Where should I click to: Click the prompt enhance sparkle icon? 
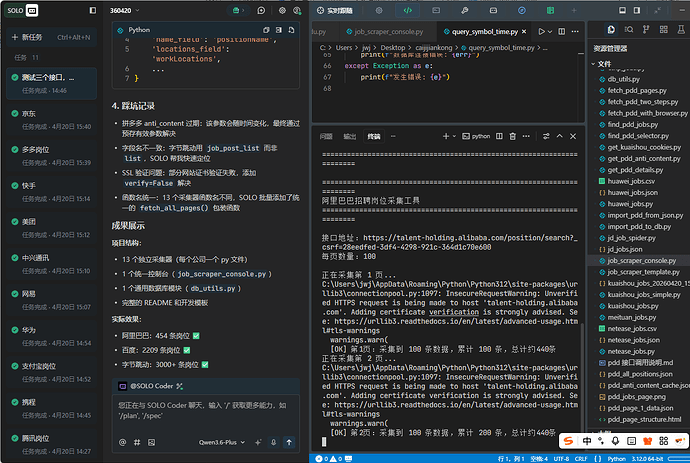click(258, 442)
